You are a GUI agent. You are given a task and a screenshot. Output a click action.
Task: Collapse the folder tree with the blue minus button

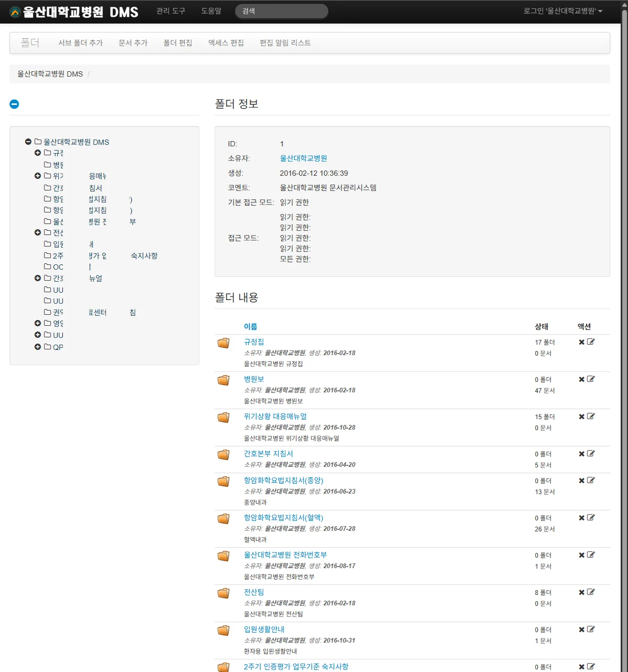click(14, 104)
